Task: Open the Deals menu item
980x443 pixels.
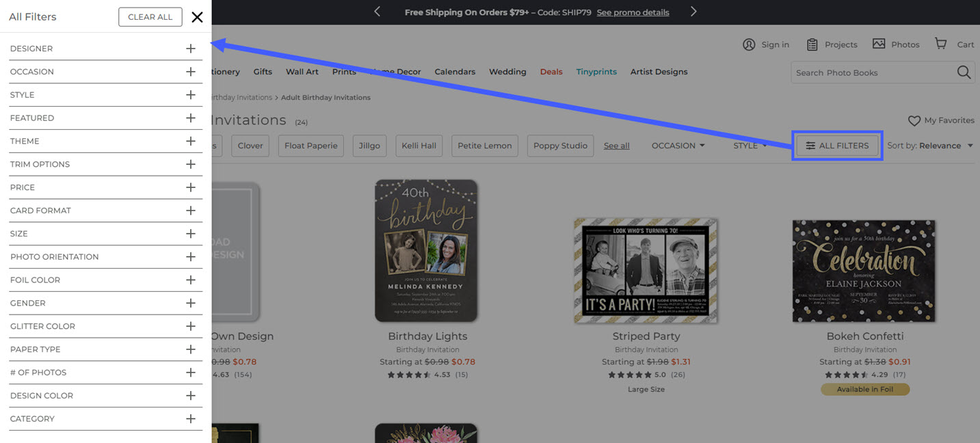Action: [551, 72]
